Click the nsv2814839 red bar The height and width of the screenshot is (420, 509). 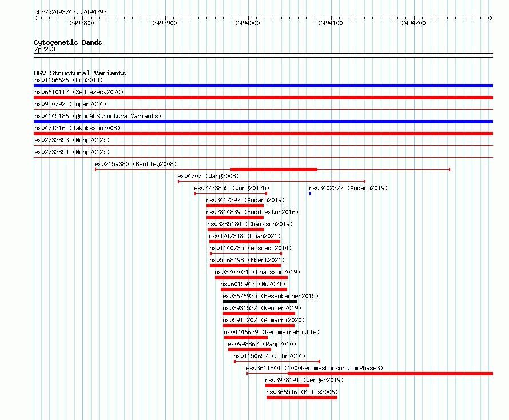[x=235, y=218]
